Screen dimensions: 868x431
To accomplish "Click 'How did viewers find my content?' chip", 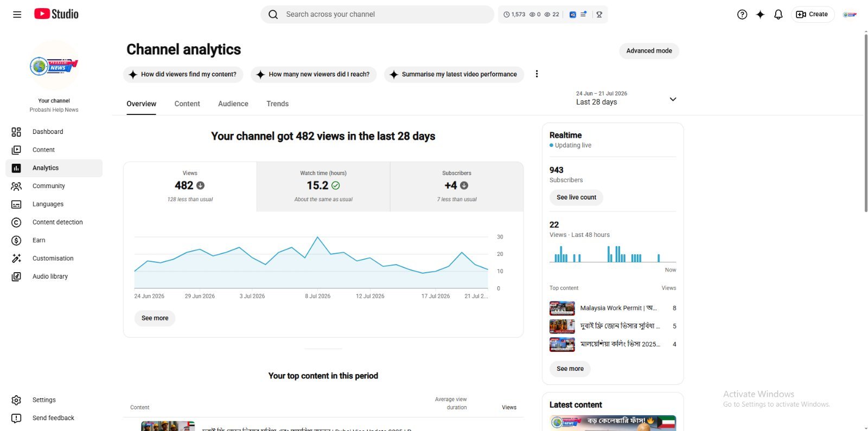I will click(x=183, y=74).
